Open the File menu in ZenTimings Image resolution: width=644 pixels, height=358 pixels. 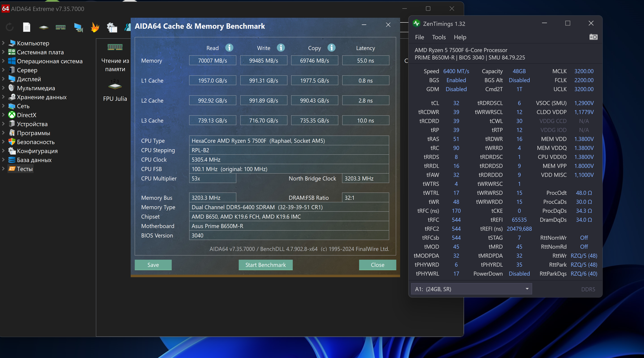pos(419,37)
